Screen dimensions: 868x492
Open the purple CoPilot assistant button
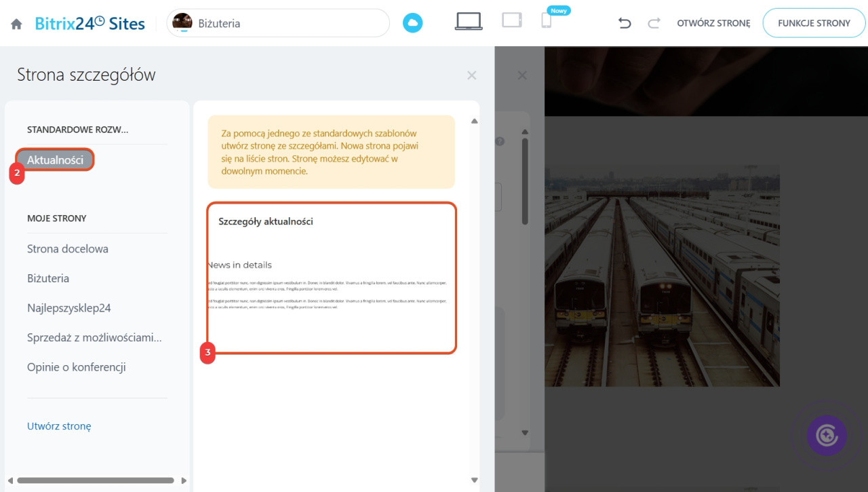pos(827,435)
